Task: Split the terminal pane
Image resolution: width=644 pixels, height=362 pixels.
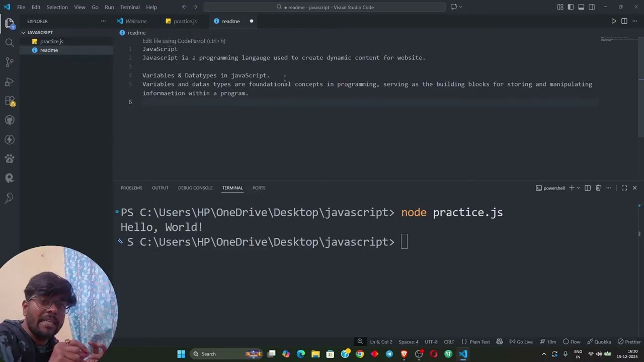Action: [x=588, y=188]
